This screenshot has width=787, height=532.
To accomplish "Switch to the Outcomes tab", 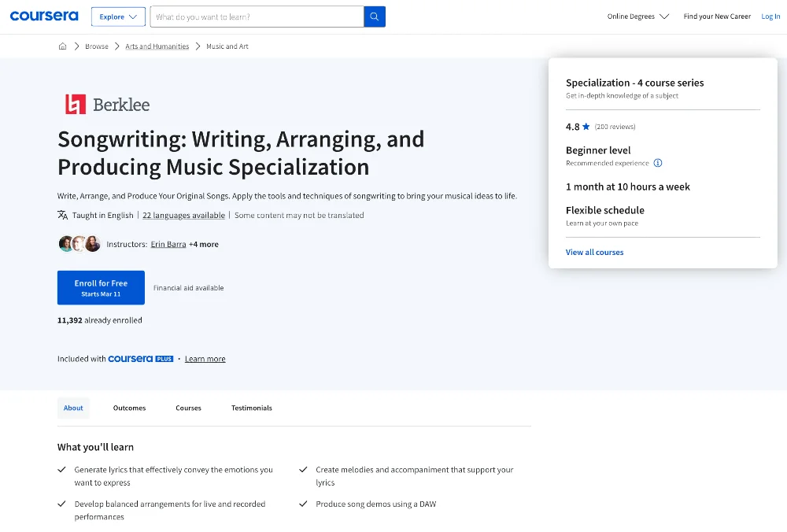I will (x=129, y=408).
